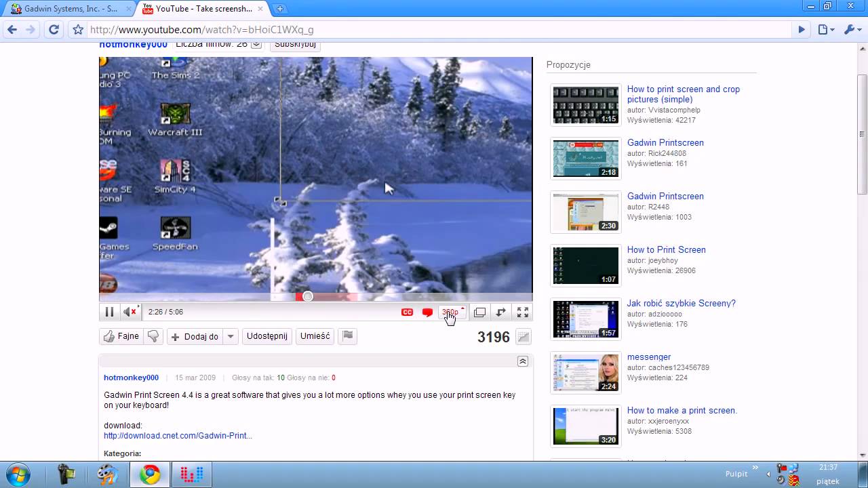This screenshot has height=488, width=868.
Task: Click the third taskbar icon from the left
Action: (108, 474)
